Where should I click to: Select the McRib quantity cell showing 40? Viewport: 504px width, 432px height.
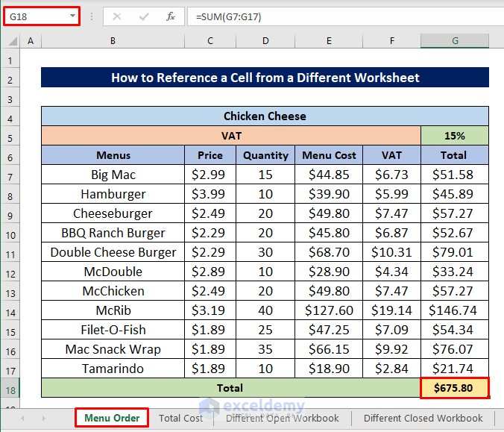point(265,310)
